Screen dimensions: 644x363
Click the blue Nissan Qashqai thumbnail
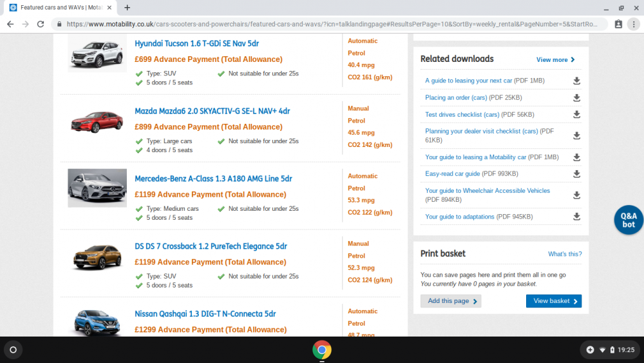pos(97,323)
